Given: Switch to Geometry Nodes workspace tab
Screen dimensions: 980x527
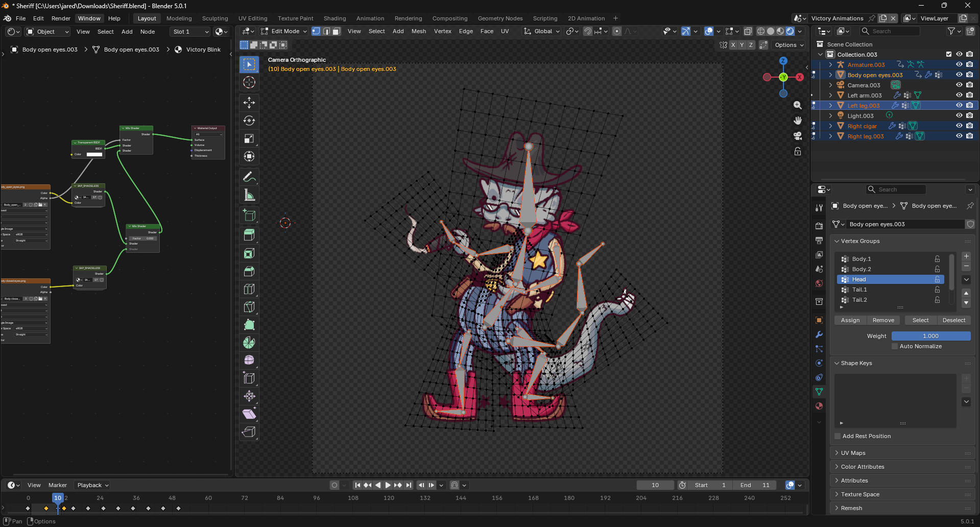Looking at the screenshot, I should coord(500,18).
